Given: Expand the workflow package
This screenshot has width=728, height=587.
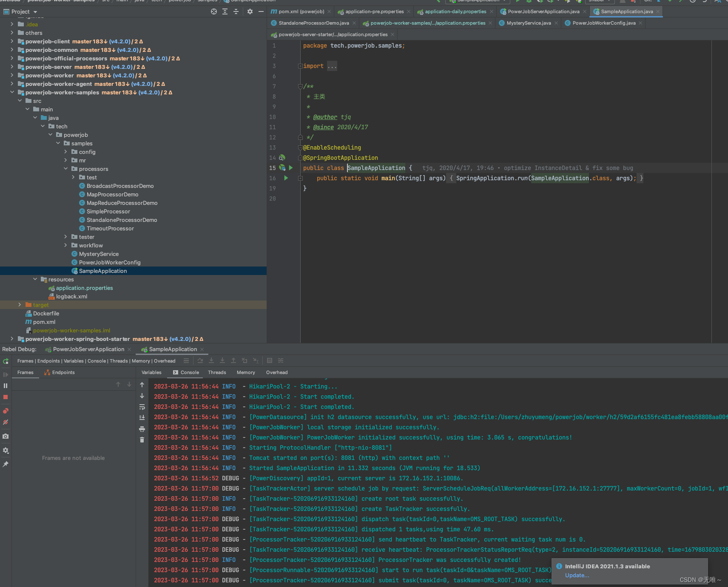Looking at the screenshot, I should (x=65, y=245).
